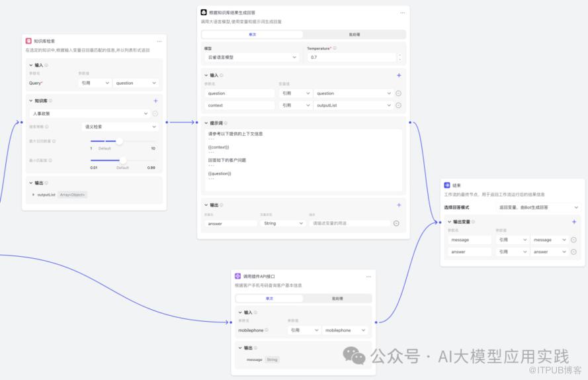This screenshot has height=380, width=588.
Task: Click the output description field beside String
Action: click(351, 223)
